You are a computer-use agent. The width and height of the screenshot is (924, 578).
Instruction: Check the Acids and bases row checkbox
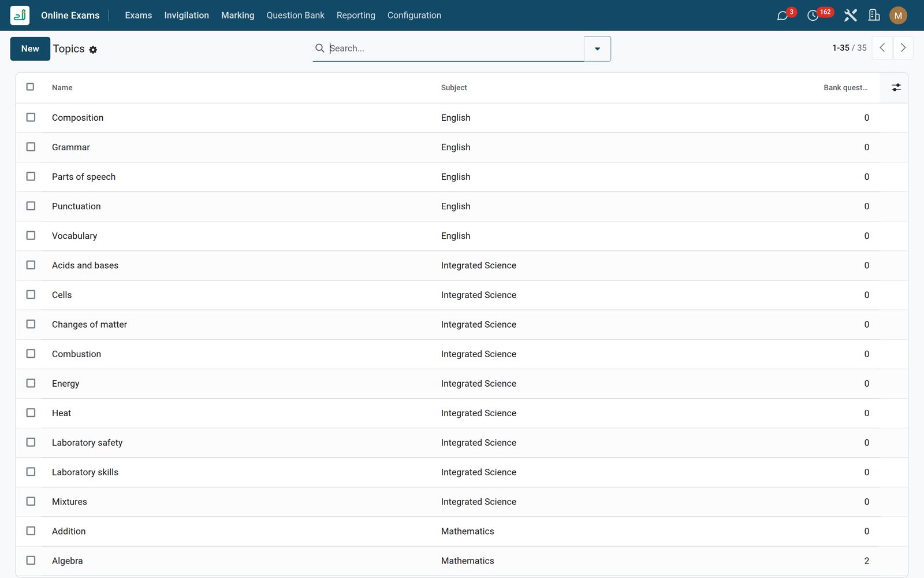tap(31, 265)
